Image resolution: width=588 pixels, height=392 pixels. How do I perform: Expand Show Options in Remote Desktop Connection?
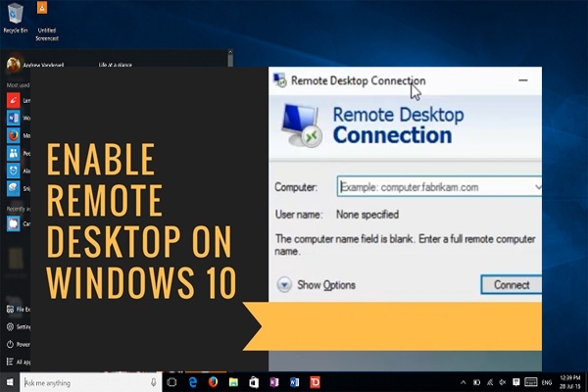coord(317,285)
